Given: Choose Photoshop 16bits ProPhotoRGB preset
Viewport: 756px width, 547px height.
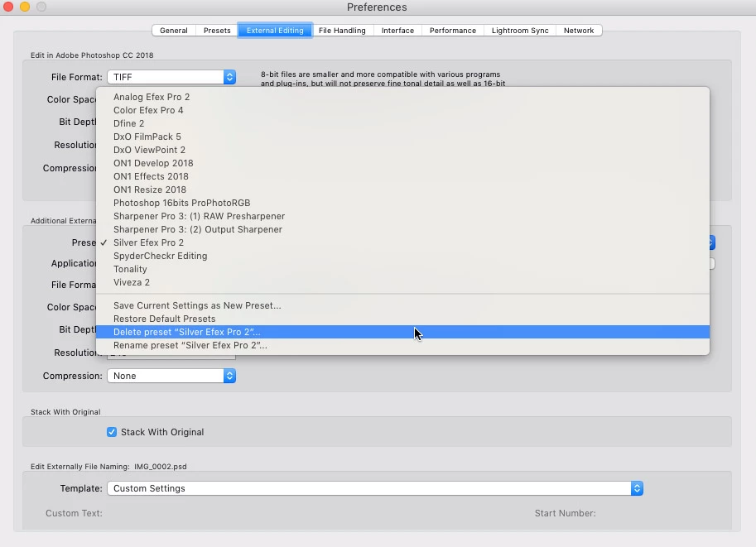Looking at the screenshot, I should [x=402, y=203].
